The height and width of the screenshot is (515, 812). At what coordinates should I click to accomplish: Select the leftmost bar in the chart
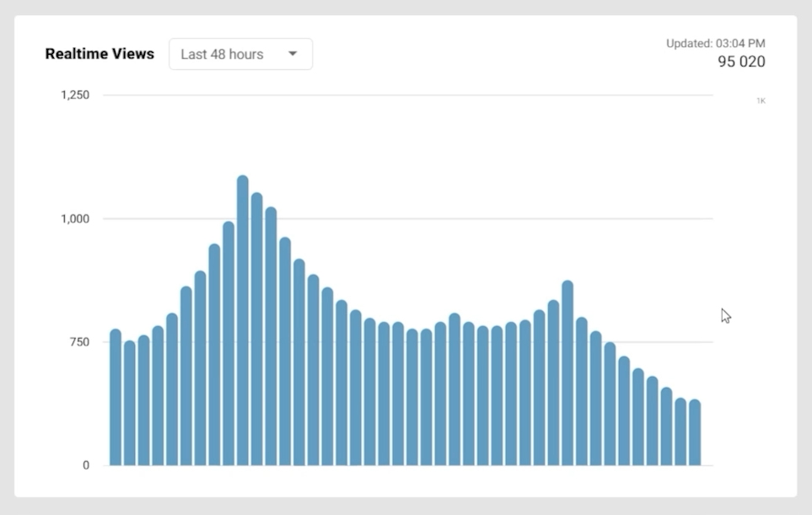click(x=116, y=397)
